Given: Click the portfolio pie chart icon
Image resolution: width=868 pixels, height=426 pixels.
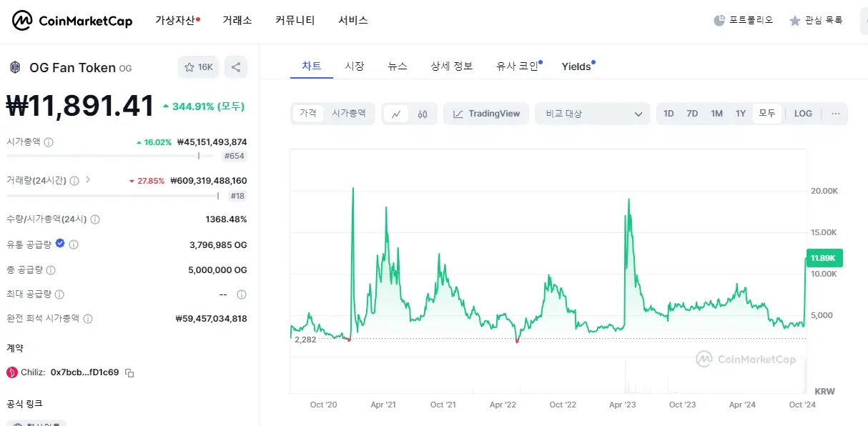Looking at the screenshot, I should point(719,20).
